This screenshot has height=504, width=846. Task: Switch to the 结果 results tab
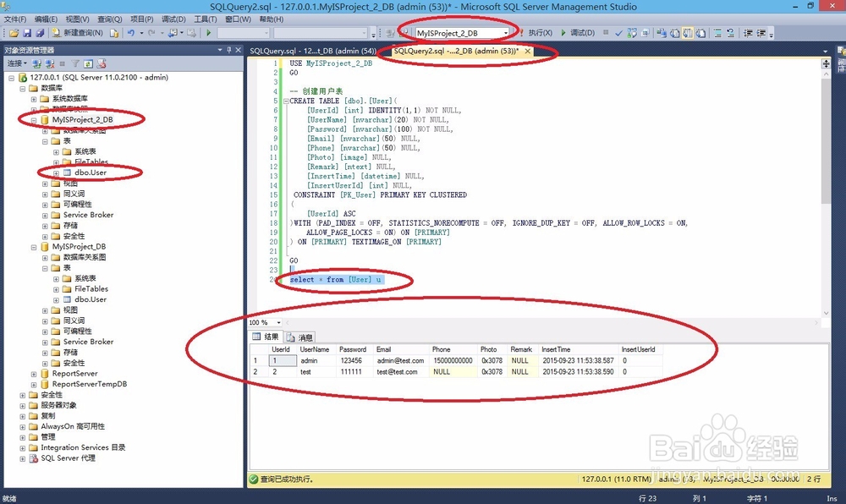(x=266, y=337)
